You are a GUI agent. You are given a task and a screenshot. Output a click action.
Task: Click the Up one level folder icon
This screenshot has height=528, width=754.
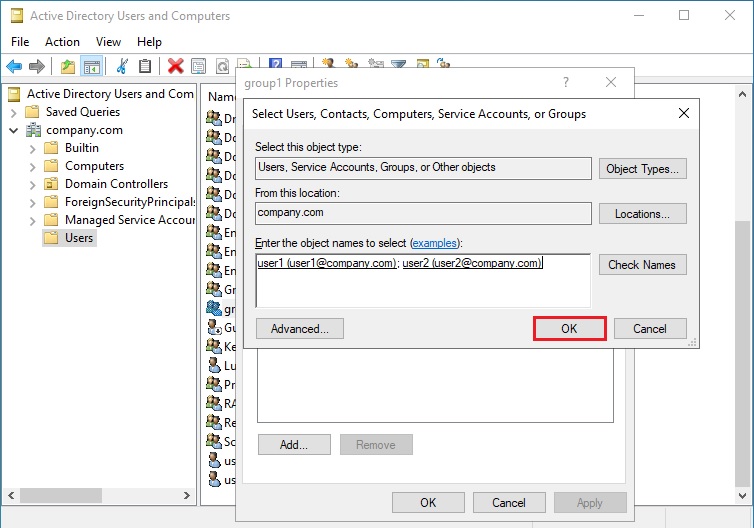tap(67, 67)
